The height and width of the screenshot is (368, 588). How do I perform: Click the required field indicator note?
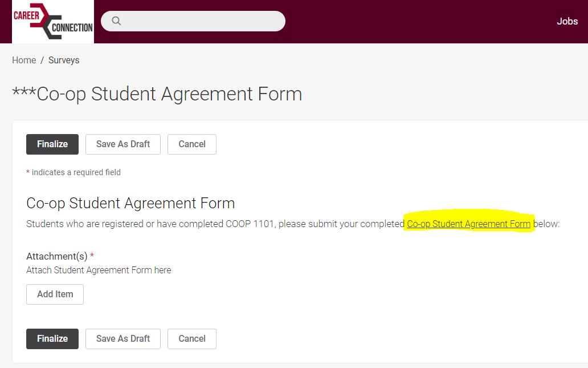click(x=73, y=172)
